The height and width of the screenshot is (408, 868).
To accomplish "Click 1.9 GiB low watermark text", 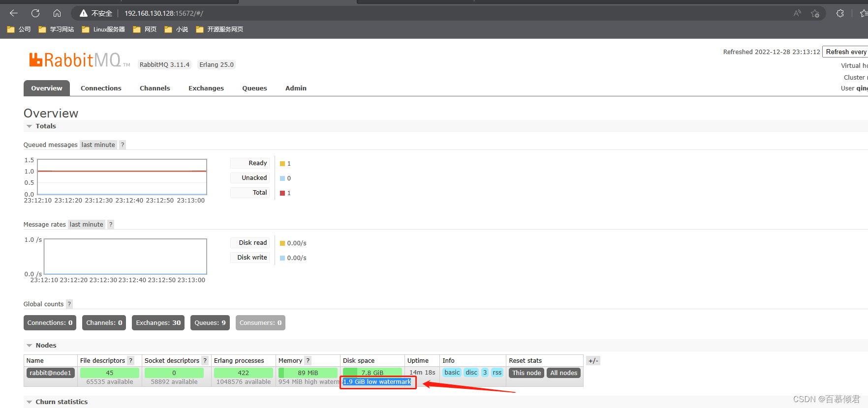I will 377,382.
